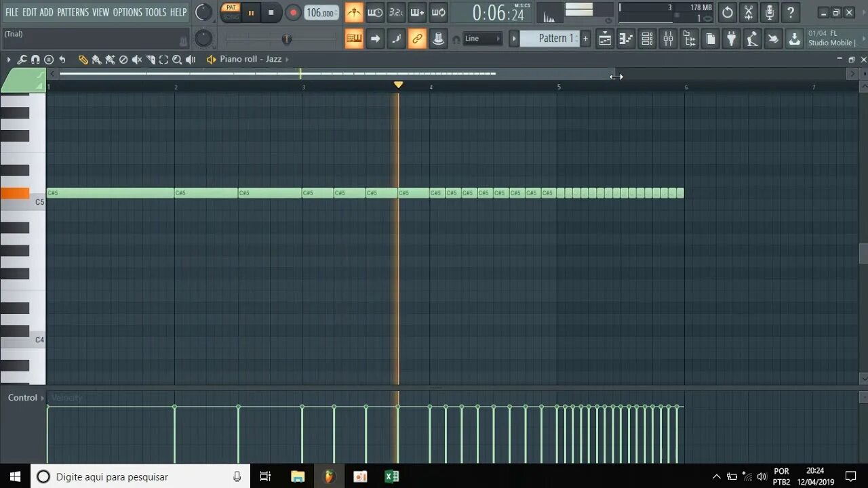This screenshot has height=488, width=868.
Task: Click the download content library icon
Action: coord(794,39)
